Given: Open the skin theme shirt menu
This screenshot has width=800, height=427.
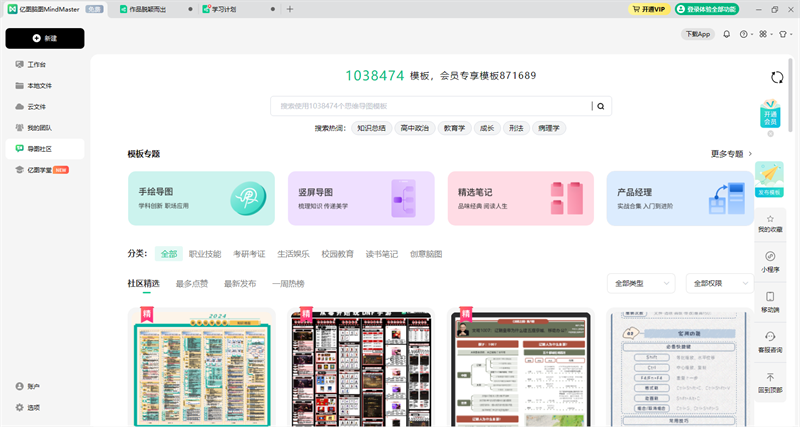Looking at the screenshot, I should pyautogui.click(x=784, y=34).
